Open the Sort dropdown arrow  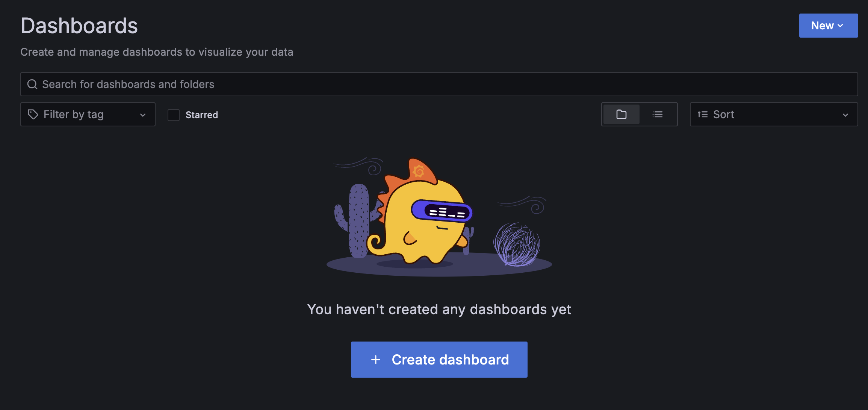(x=845, y=115)
